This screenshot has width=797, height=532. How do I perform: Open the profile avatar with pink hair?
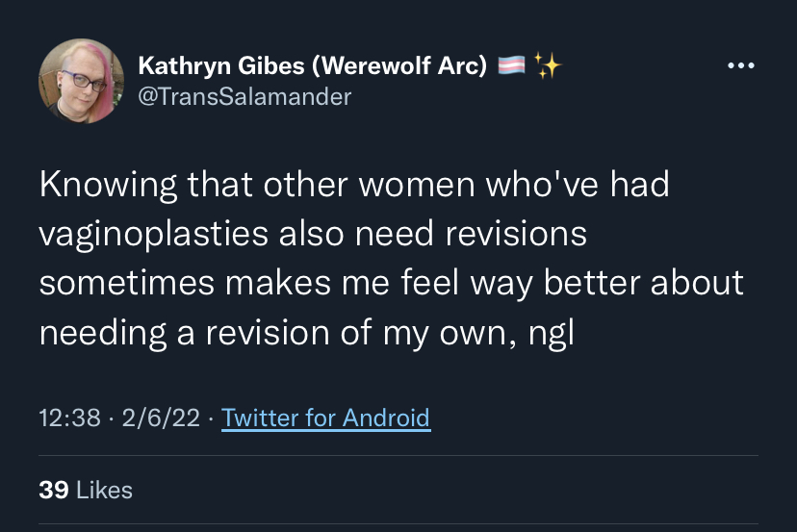(81, 81)
